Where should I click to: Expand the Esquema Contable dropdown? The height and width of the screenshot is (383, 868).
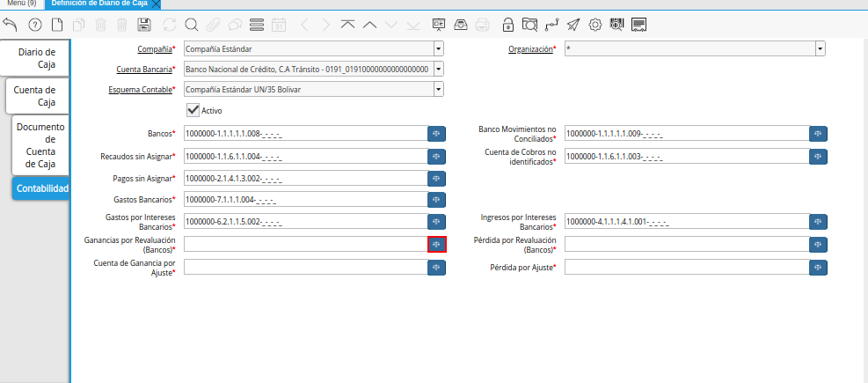(439, 89)
